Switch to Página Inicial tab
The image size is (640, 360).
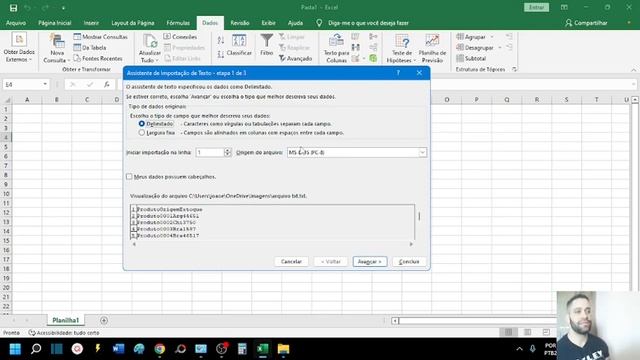(x=55, y=23)
